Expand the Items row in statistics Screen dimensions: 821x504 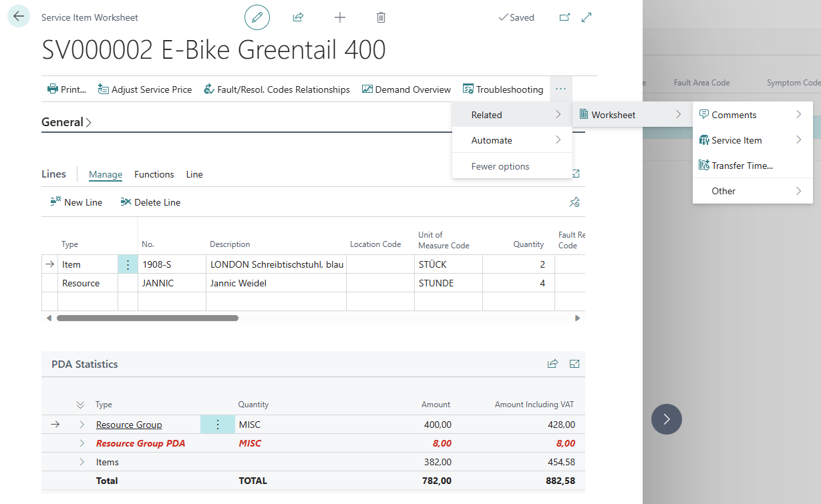[82, 462]
